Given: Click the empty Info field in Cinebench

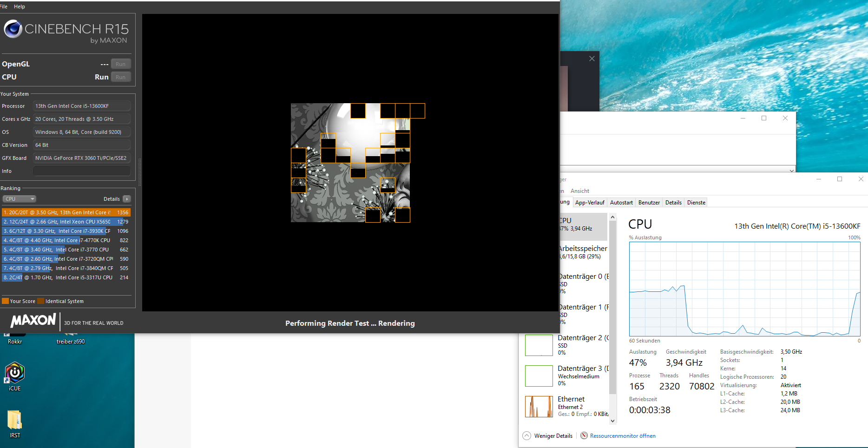Looking at the screenshot, I should click(82, 171).
